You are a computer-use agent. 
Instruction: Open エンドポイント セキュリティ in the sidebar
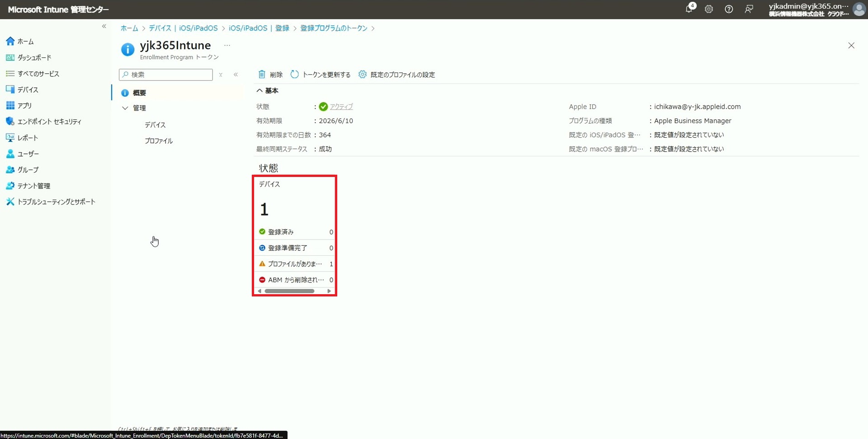coord(44,121)
